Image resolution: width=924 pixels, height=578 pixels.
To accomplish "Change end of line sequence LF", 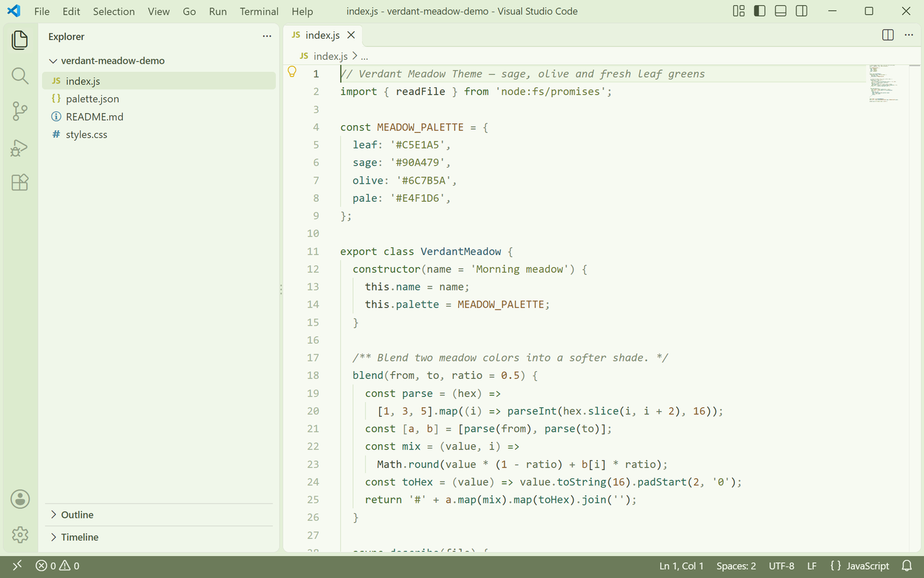I will coord(812,566).
